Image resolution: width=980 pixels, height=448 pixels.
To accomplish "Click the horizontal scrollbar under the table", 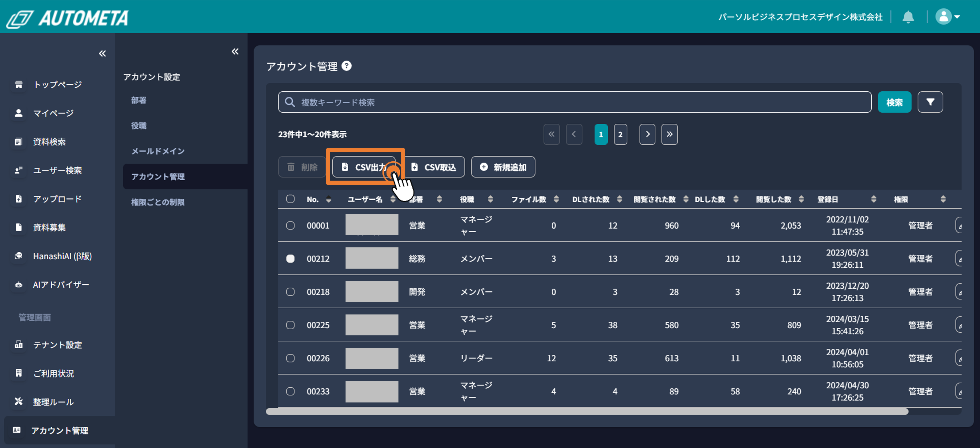I will 587,411.
